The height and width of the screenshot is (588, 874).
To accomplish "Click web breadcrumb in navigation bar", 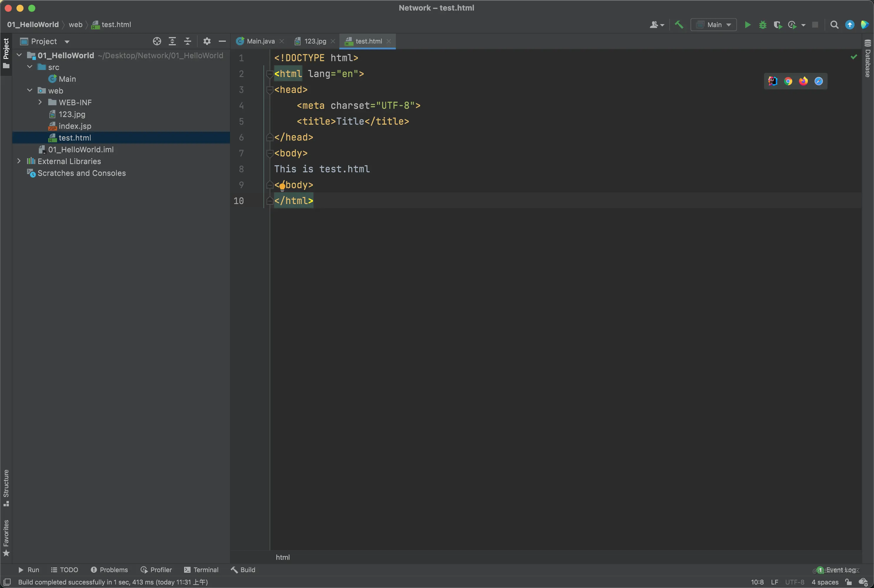I will tap(75, 24).
